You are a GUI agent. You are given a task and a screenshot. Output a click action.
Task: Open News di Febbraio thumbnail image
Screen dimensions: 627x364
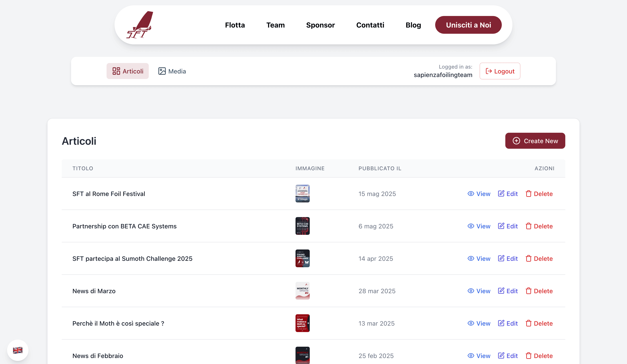(303, 355)
